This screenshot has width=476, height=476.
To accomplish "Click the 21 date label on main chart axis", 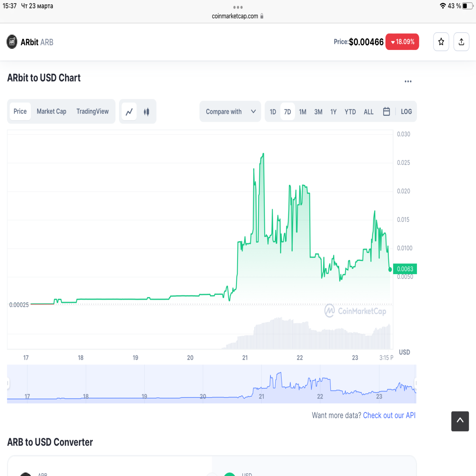I will (245, 358).
